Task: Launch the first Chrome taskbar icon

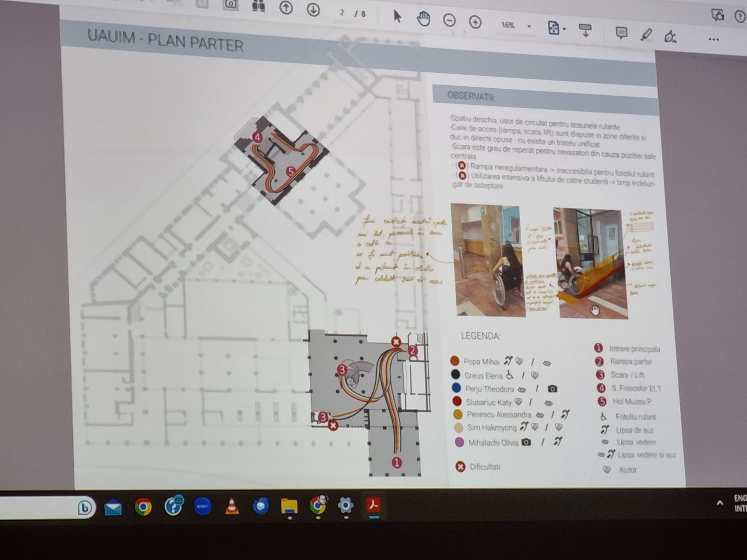Action: (x=143, y=507)
